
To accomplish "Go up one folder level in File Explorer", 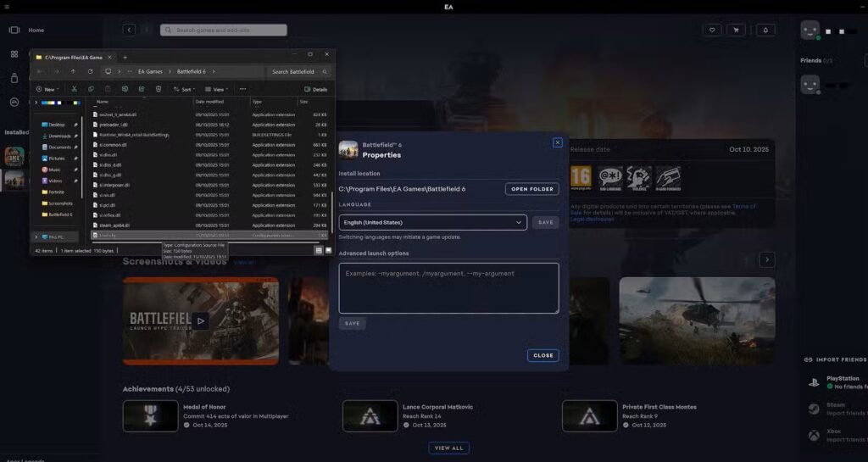I will (x=73, y=71).
